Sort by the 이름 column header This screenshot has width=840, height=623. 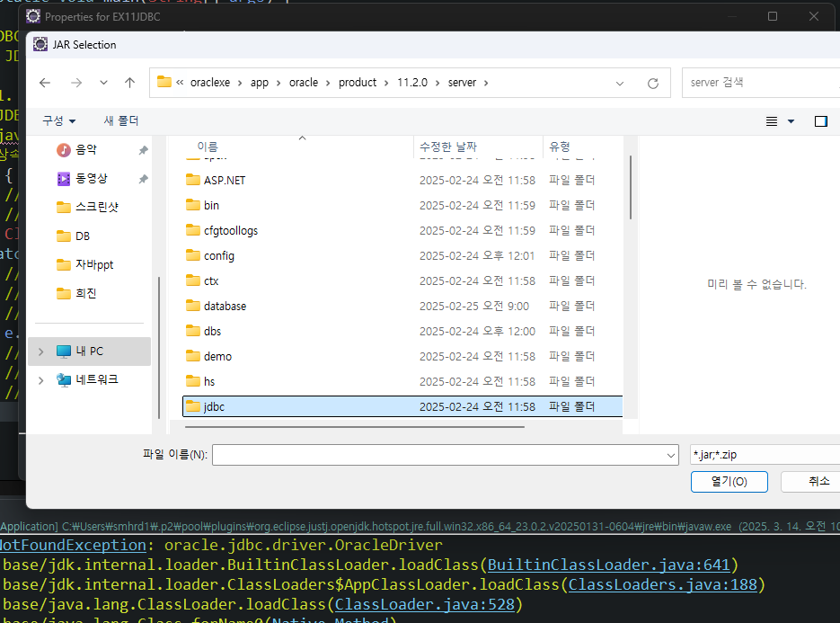point(208,147)
